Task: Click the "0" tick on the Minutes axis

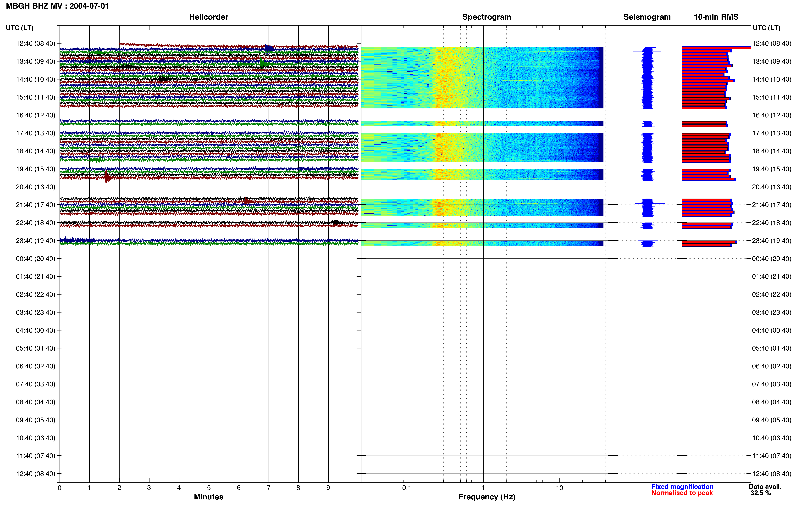Action: 59,487
